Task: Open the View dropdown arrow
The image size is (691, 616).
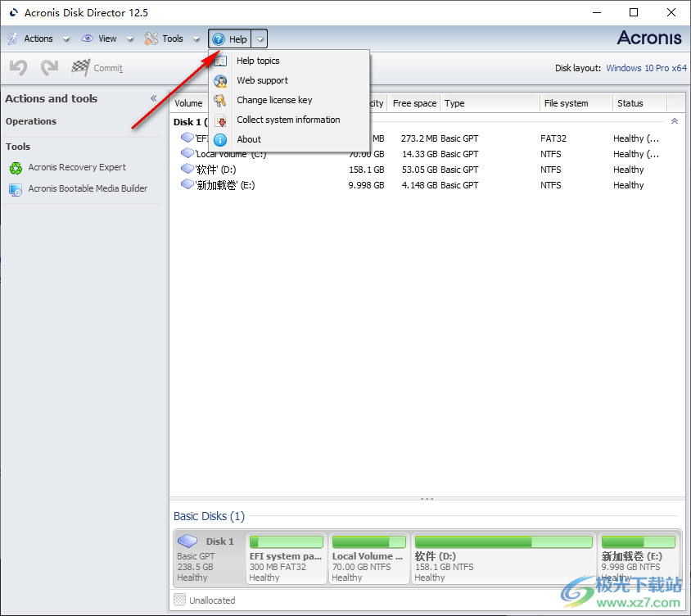Action: 130,39
